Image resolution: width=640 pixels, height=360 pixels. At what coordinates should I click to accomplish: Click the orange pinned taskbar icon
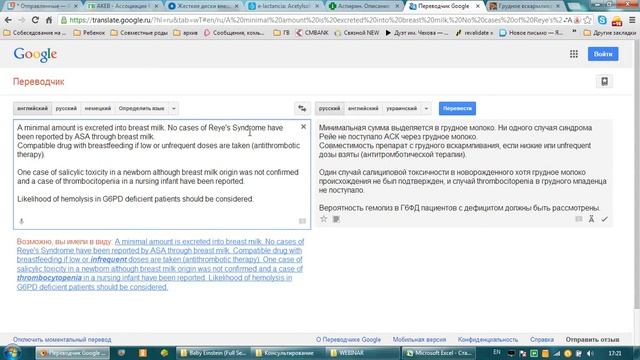143,353
